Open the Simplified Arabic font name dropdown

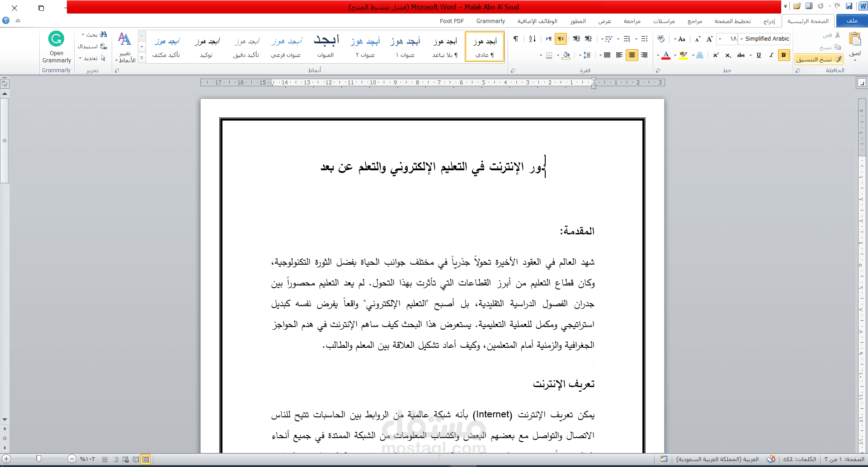pos(742,39)
